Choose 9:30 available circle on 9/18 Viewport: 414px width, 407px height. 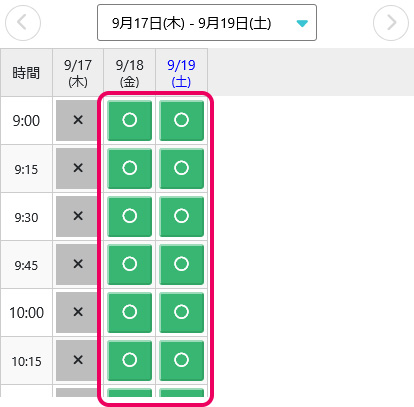coord(130,216)
